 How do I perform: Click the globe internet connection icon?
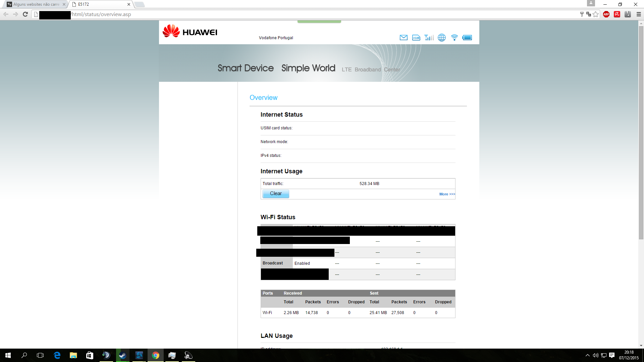click(442, 38)
